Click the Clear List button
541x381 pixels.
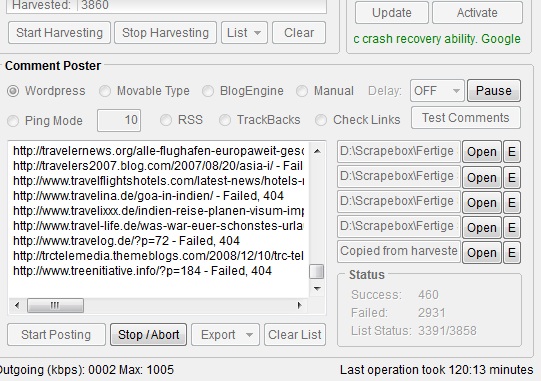pyautogui.click(x=295, y=335)
